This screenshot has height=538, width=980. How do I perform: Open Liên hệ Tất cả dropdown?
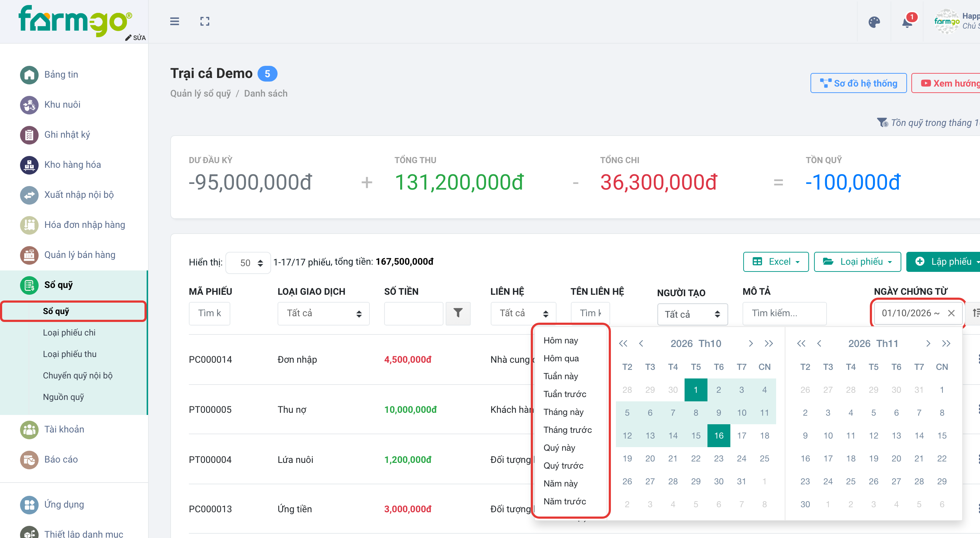[x=524, y=313]
